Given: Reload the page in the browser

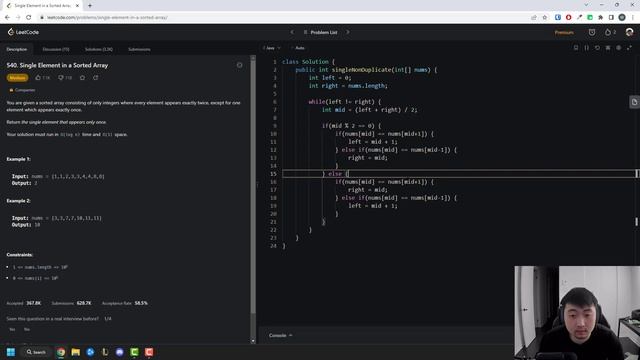Looking at the screenshot, I should 29,17.
